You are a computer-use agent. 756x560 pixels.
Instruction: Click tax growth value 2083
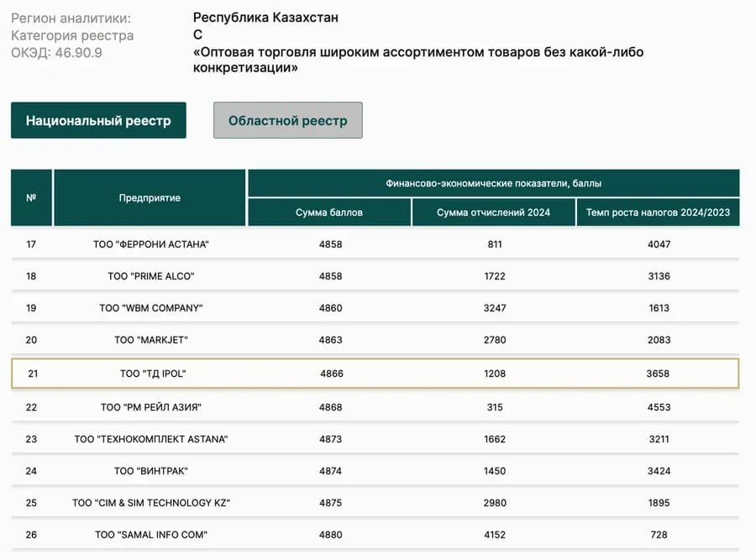[659, 340]
